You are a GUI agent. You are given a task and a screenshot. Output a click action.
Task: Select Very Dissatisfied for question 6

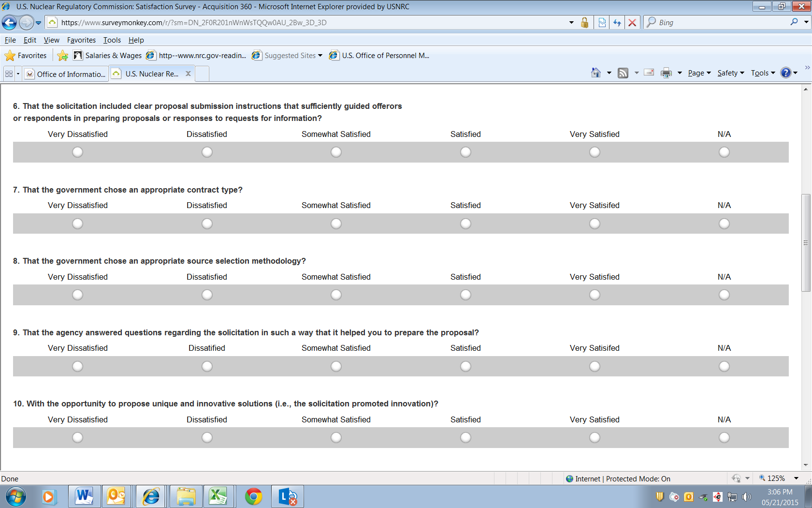[77, 152]
